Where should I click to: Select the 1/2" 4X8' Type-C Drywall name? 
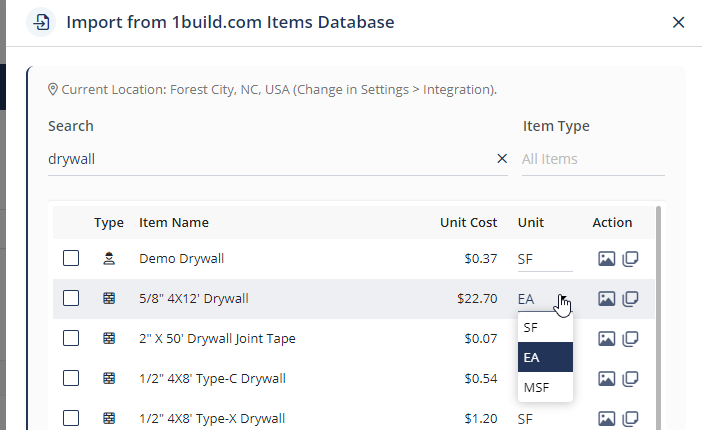pyautogui.click(x=212, y=378)
